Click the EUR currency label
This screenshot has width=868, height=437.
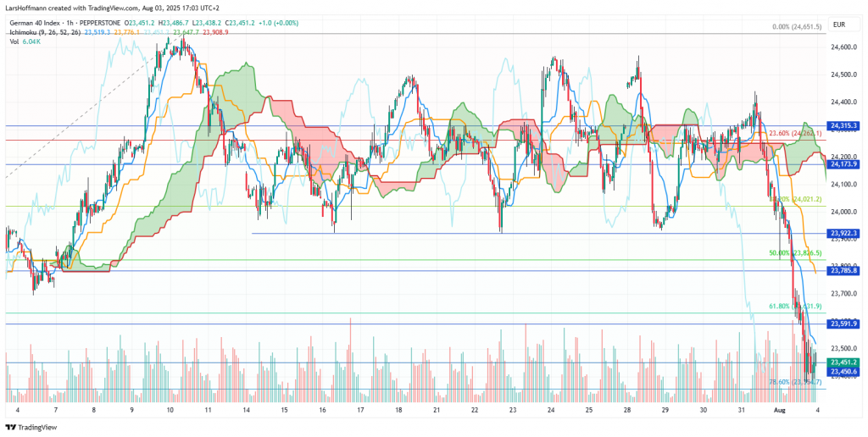(840, 25)
